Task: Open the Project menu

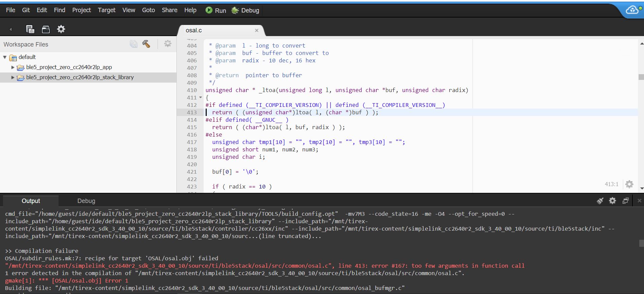Action: [x=81, y=10]
